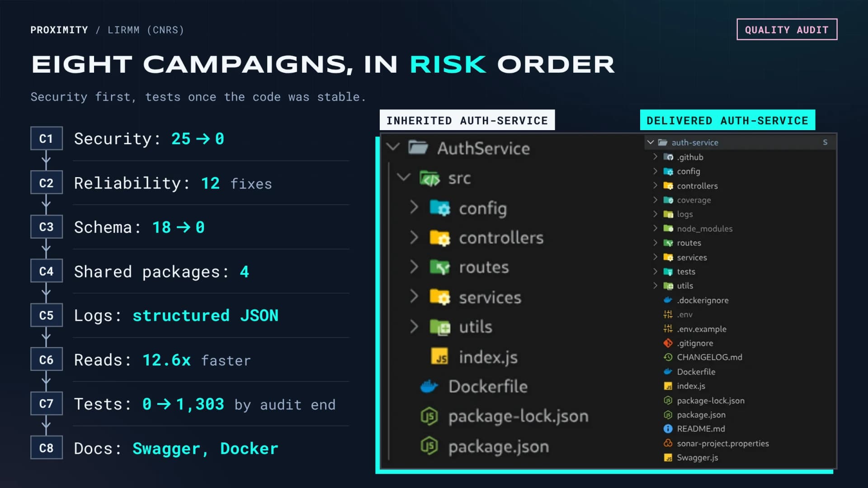Image resolution: width=868 pixels, height=488 pixels.
Task: Click the C8 campaign step box
Action: 46,447
